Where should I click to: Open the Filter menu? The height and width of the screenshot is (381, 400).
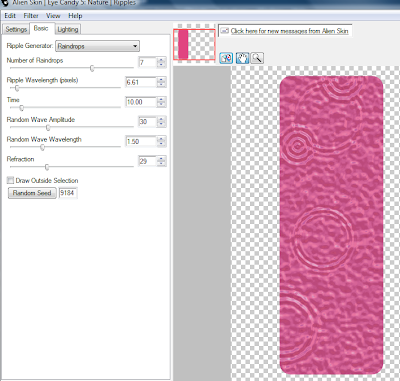31,16
